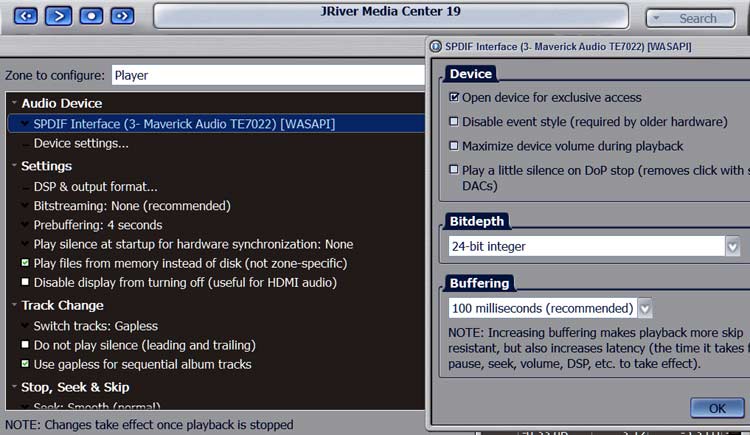750x435 pixels.
Task: Open the Buffering dropdown
Action: [645, 308]
